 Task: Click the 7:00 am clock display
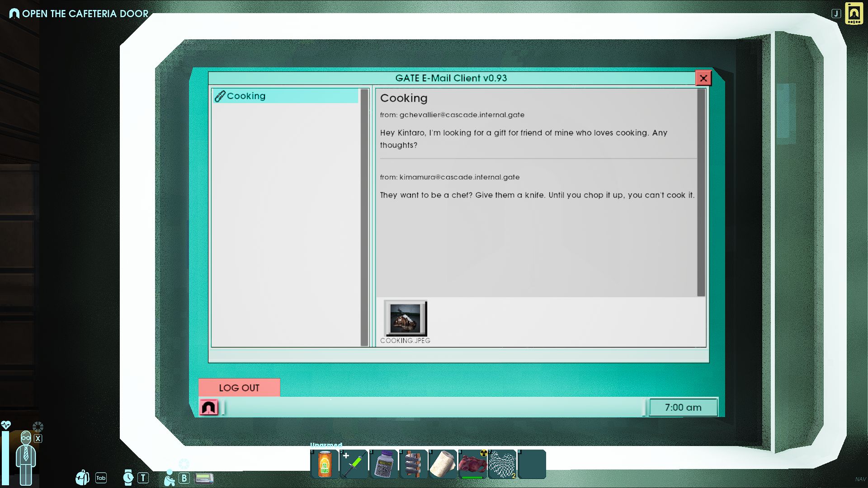tap(683, 408)
